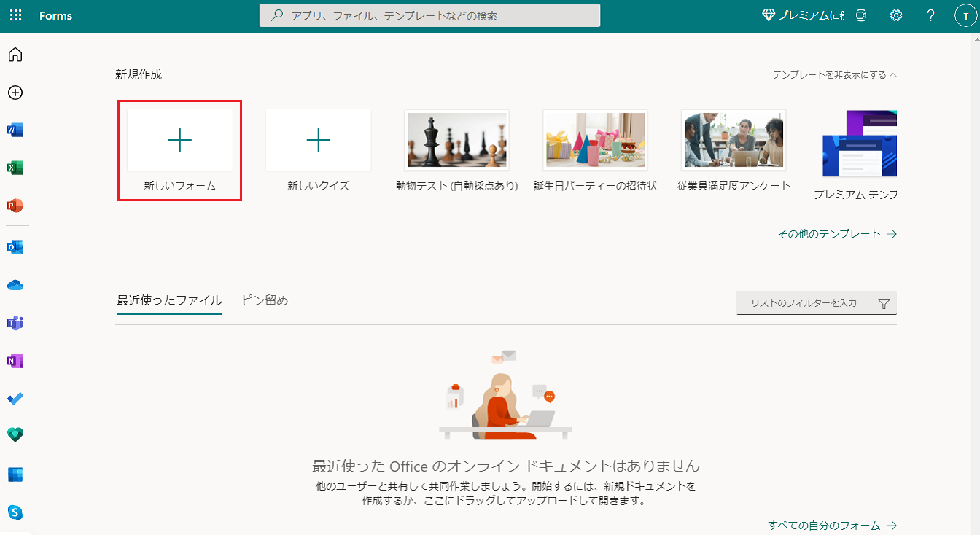The image size is (980, 535).
Task: Open the 動物テスト template thumbnail
Action: pos(456,139)
